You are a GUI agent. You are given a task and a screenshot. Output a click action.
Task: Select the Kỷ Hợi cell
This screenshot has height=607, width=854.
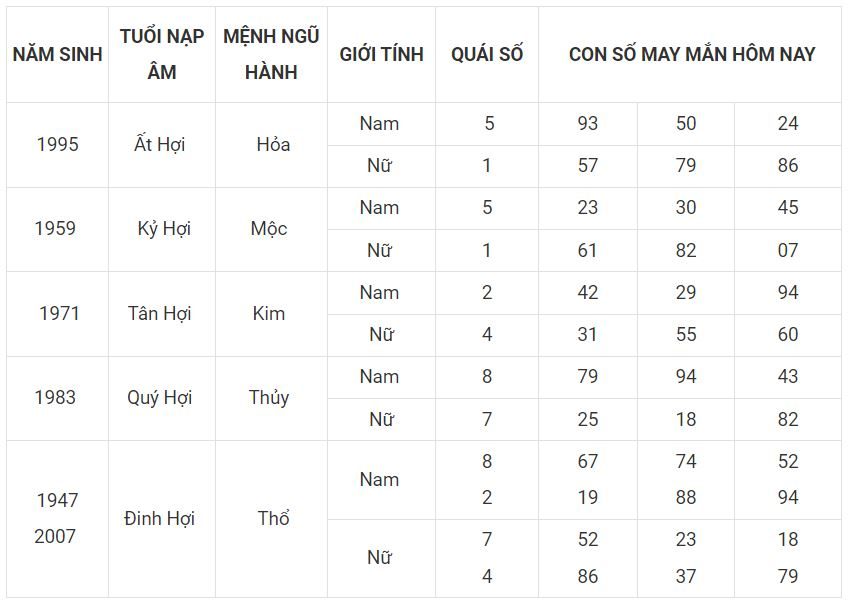(164, 228)
